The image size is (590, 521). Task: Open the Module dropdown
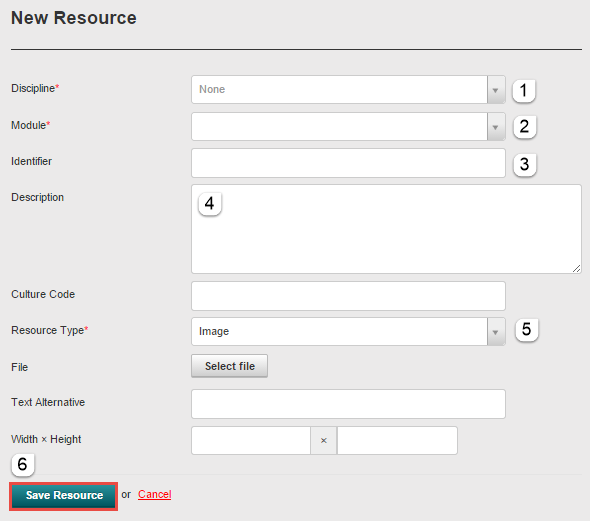pyautogui.click(x=348, y=126)
